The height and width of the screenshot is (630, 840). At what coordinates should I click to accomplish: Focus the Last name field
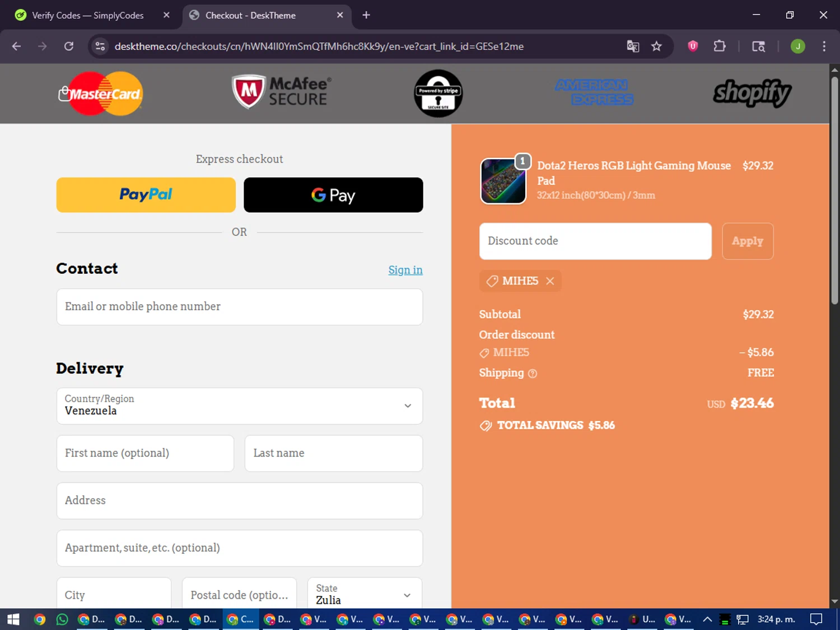334,453
